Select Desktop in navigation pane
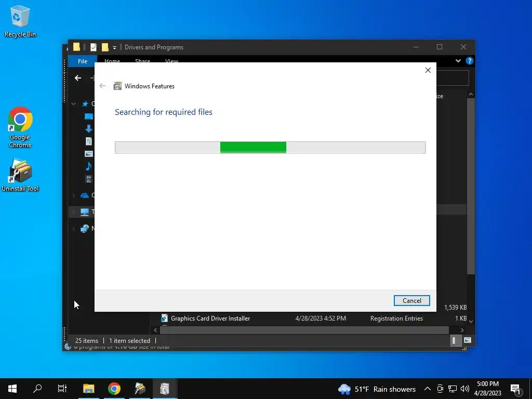The image size is (532, 399). click(x=89, y=116)
